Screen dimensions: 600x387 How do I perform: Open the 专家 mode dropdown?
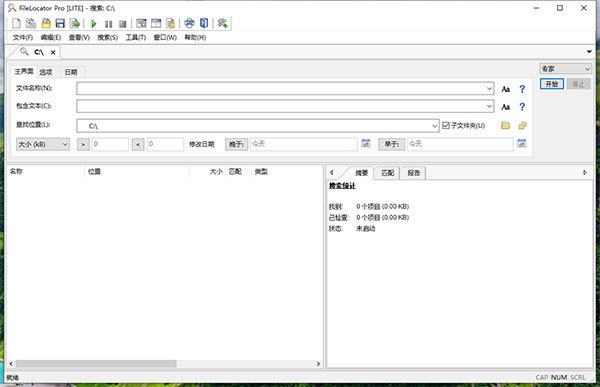click(x=565, y=69)
